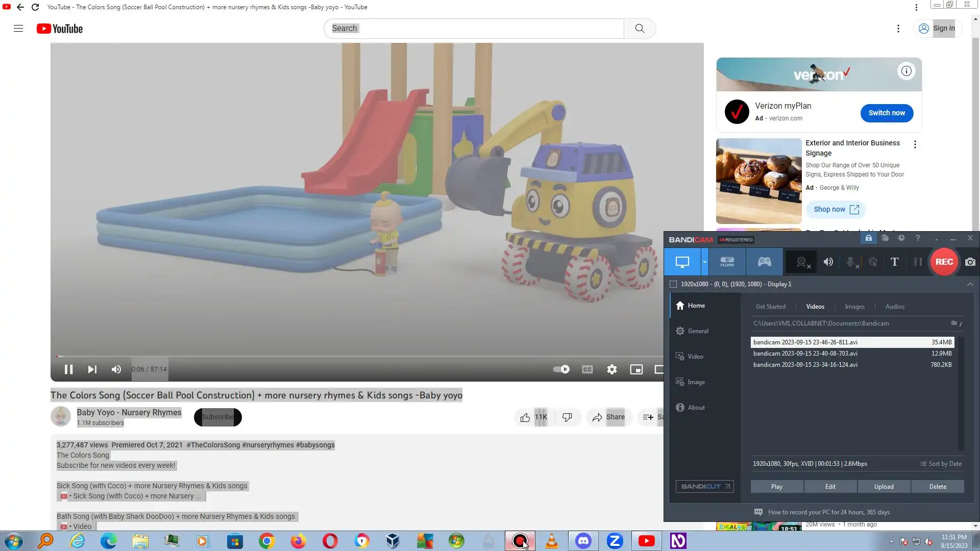
Task: Click the Bandicam screenshot camera icon
Action: pos(970,262)
